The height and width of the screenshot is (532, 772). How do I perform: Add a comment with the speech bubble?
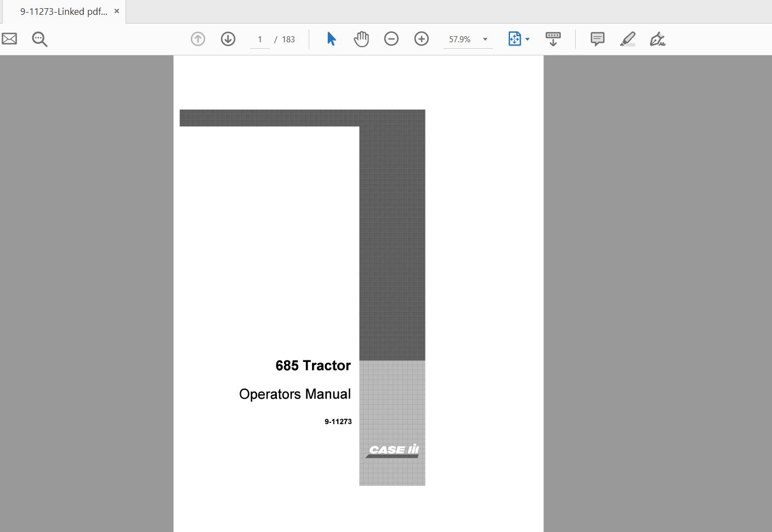click(598, 39)
